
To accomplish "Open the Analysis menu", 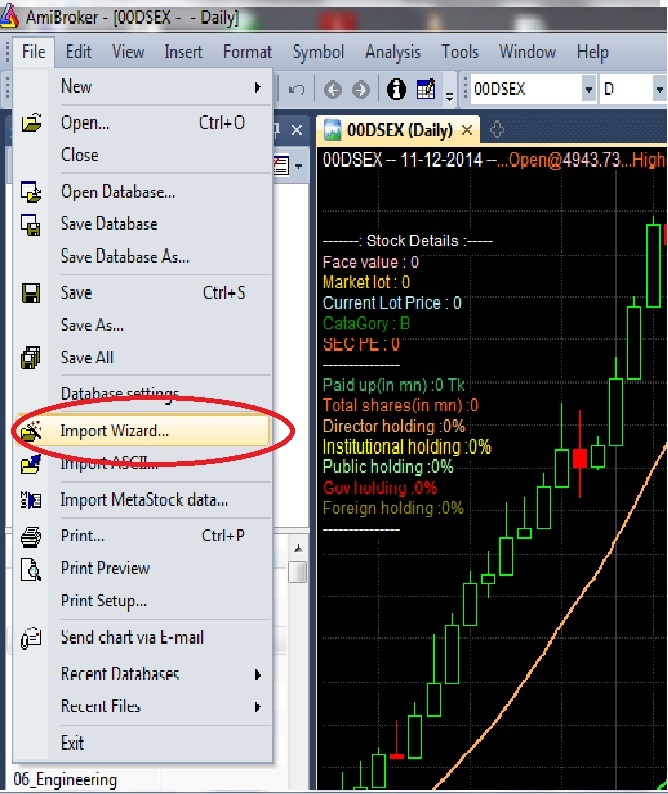I will (392, 52).
